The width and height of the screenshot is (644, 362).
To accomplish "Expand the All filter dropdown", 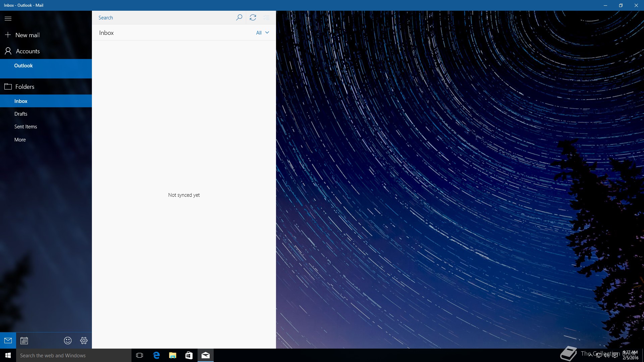I will (x=262, y=33).
